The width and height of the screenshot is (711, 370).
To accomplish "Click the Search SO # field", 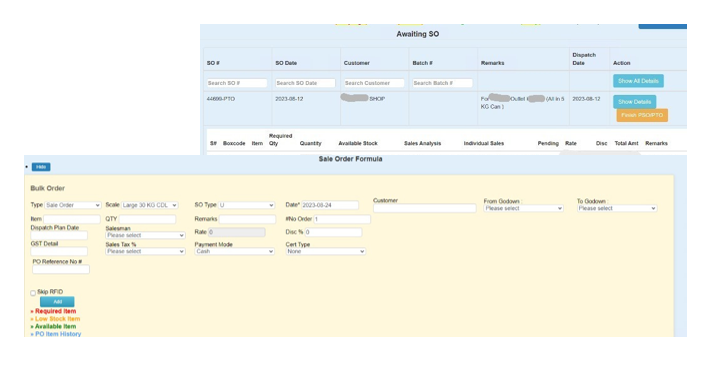I will [237, 83].
